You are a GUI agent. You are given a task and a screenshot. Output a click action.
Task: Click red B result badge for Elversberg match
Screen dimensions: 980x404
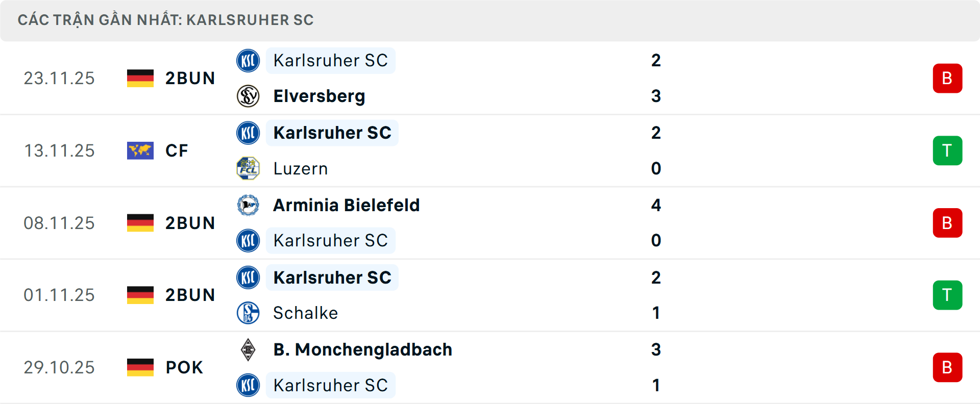[x=947, y=78]
